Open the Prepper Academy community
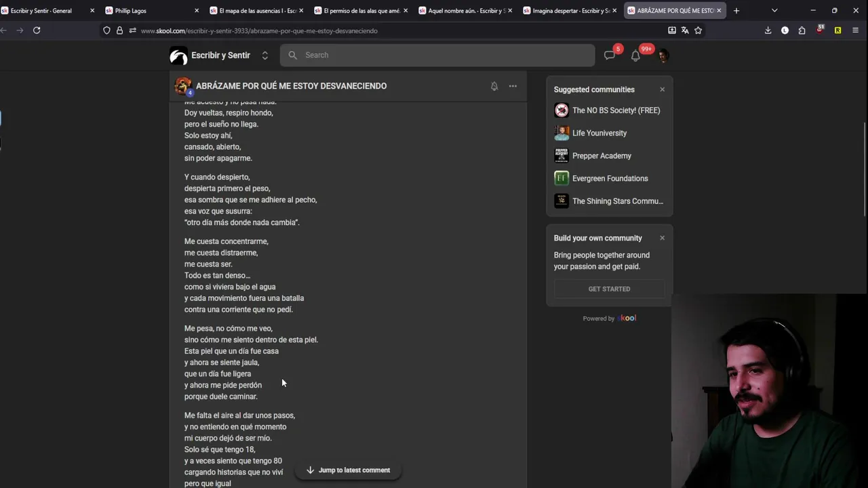Screen dimensions: 868x488 pos(601,156)
